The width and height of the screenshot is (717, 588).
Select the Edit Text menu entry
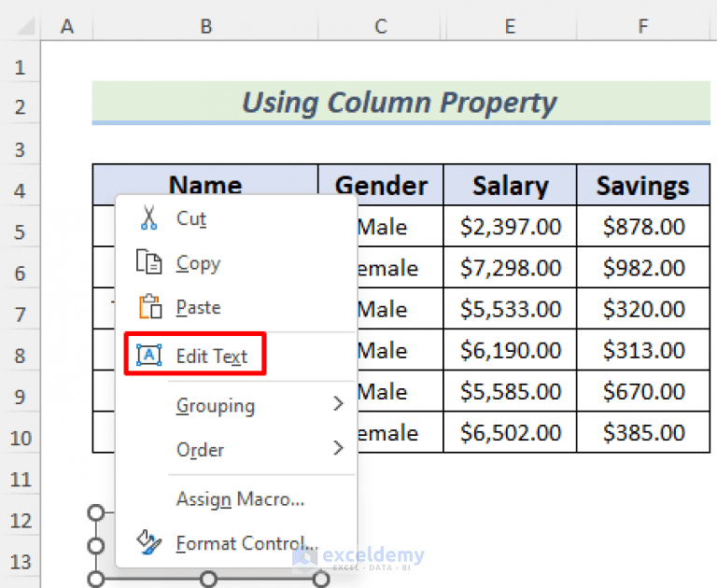click(x=235, y=356)
